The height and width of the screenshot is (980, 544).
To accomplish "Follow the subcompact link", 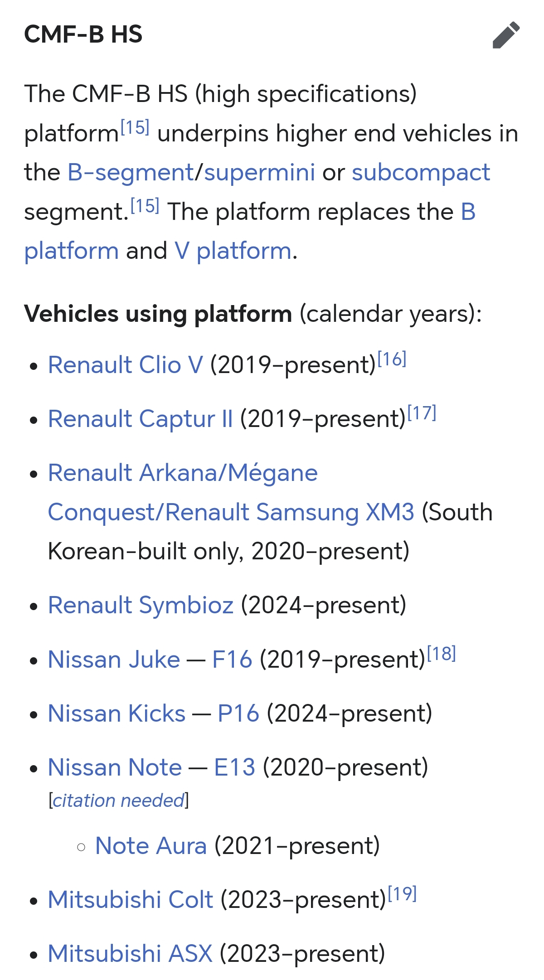I will 421,173.
